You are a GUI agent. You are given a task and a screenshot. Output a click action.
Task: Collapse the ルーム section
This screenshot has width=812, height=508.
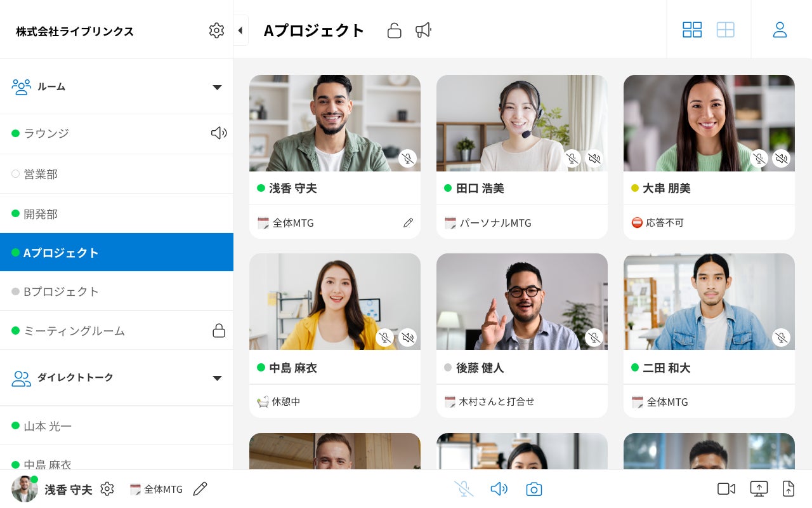tap(217, 87)
